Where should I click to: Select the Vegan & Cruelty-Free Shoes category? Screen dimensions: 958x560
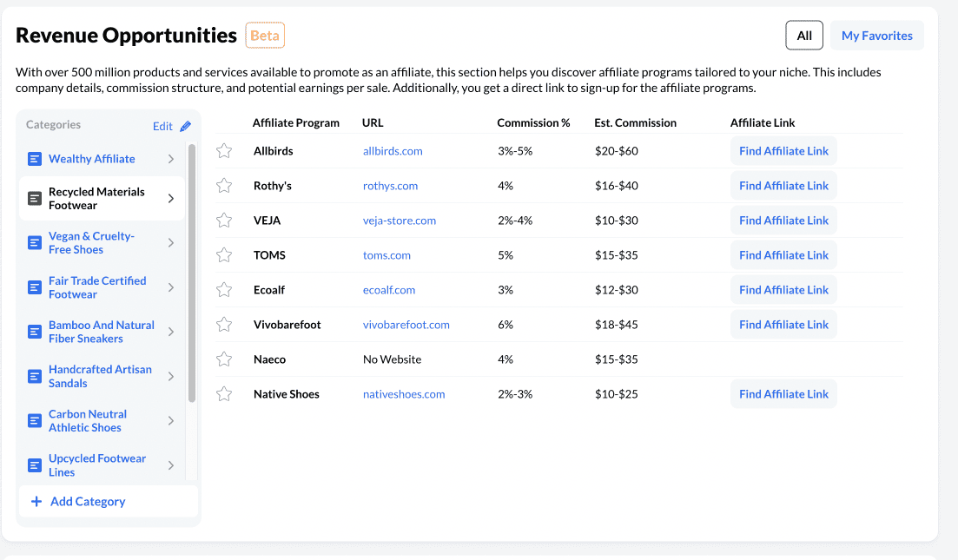pos(92,242)
